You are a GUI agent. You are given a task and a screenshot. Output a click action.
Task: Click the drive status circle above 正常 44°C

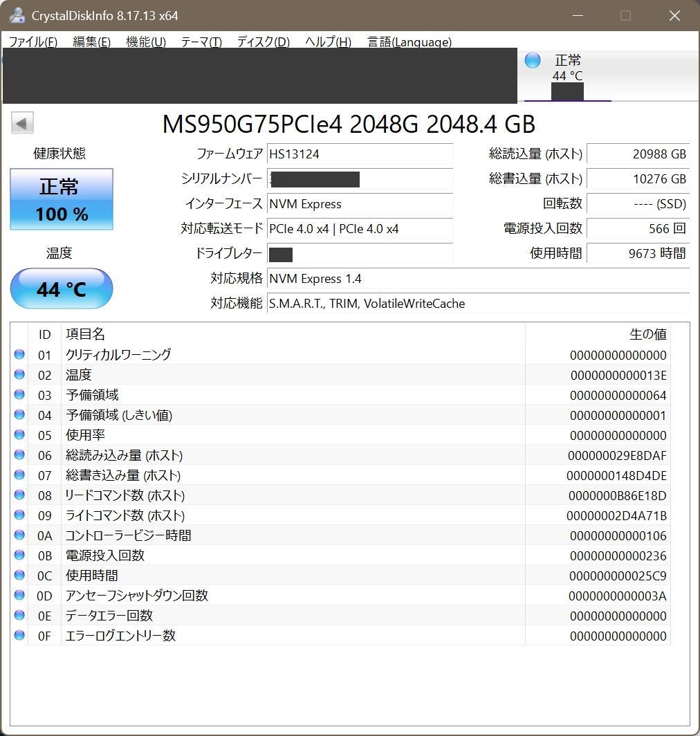coord(532,60)
